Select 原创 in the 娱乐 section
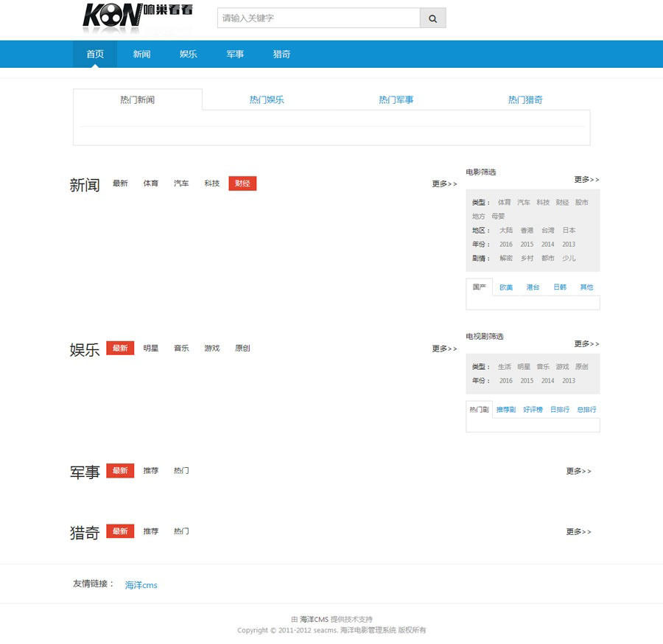This screenshot has width=663, height=644. (242, 348)
